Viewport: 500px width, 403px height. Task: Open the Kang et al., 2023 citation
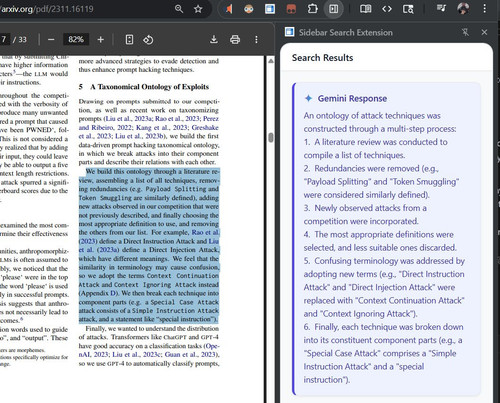(162, 127)
